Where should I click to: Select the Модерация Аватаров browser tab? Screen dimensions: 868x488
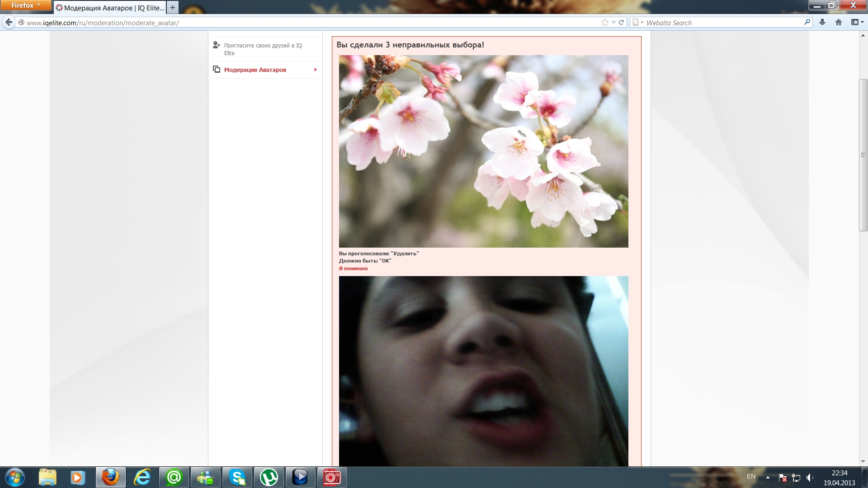pyautogui.click(x=110, y=8)
